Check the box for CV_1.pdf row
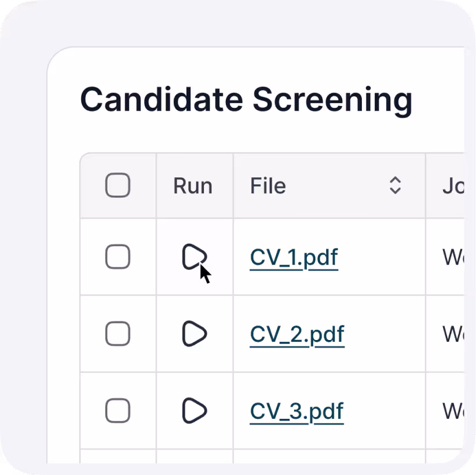 (118, 257)
